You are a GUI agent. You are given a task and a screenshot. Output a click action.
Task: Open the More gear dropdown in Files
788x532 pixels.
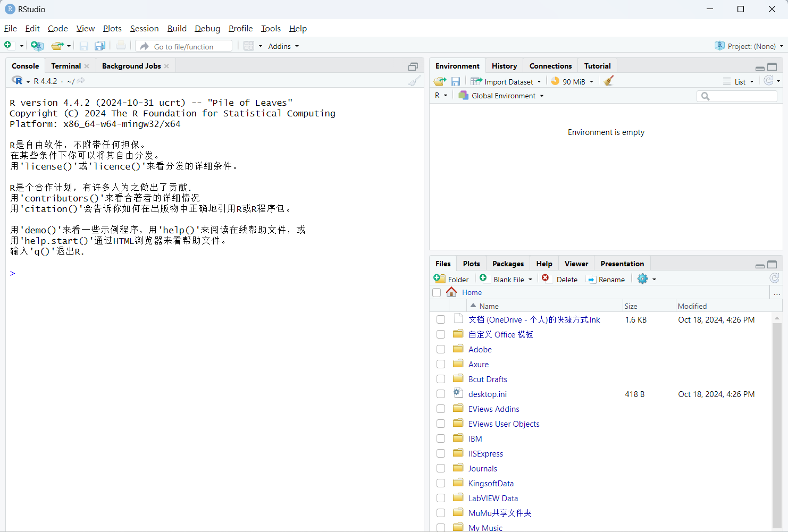pyautogui.click(x=647, y=279)
